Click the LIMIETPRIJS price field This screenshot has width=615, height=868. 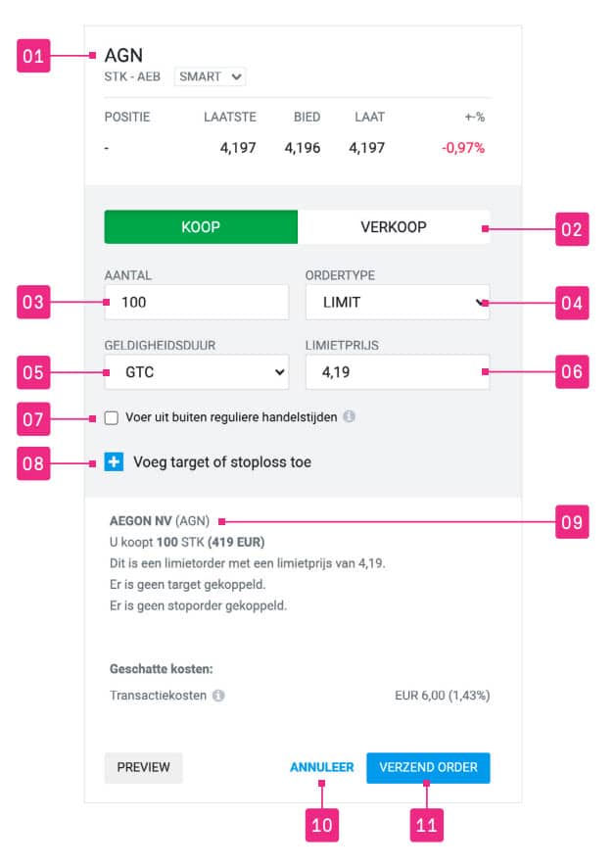398,372
